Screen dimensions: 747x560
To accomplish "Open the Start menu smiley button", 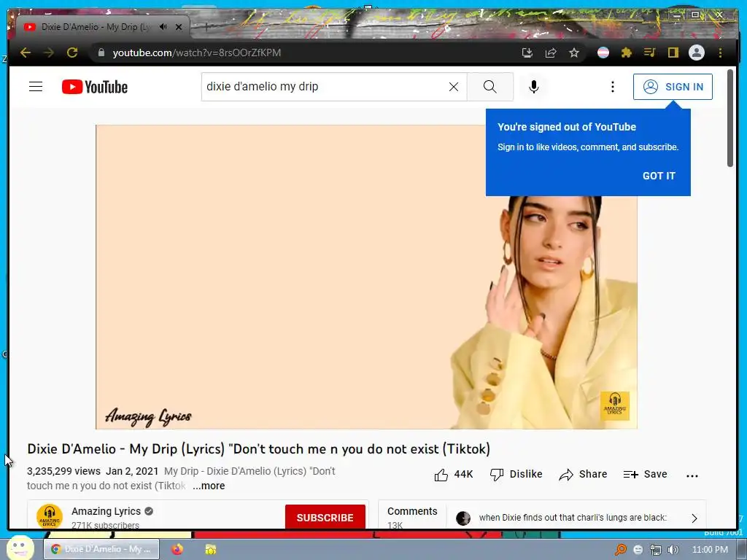I will pos(20,548).
